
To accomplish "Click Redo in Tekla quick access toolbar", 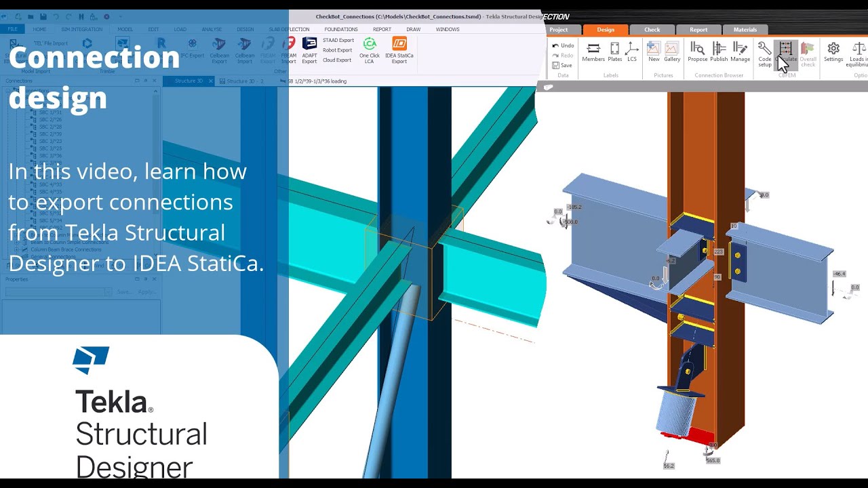I will (68, 16).
